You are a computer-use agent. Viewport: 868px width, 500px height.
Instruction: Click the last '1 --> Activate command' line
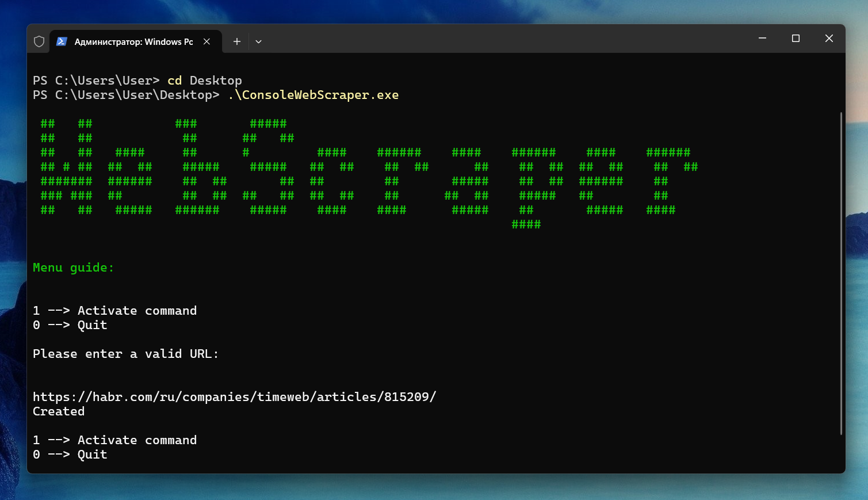click(x=114, y=440)
